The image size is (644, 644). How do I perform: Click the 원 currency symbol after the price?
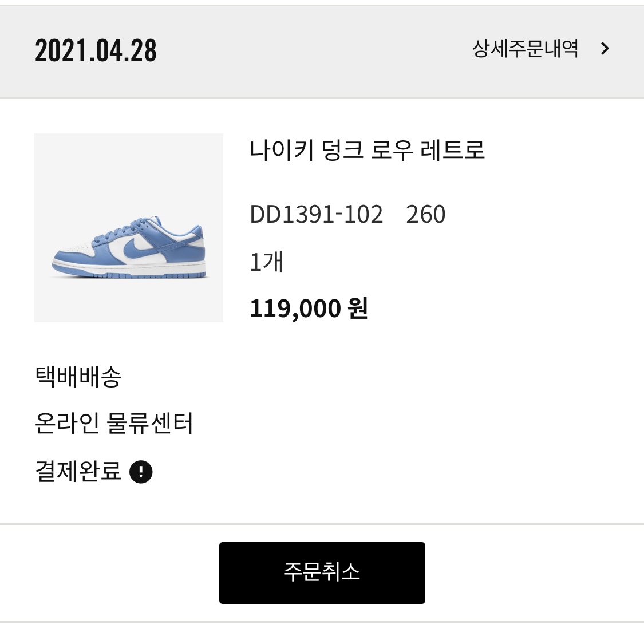[x=357, y=308]
